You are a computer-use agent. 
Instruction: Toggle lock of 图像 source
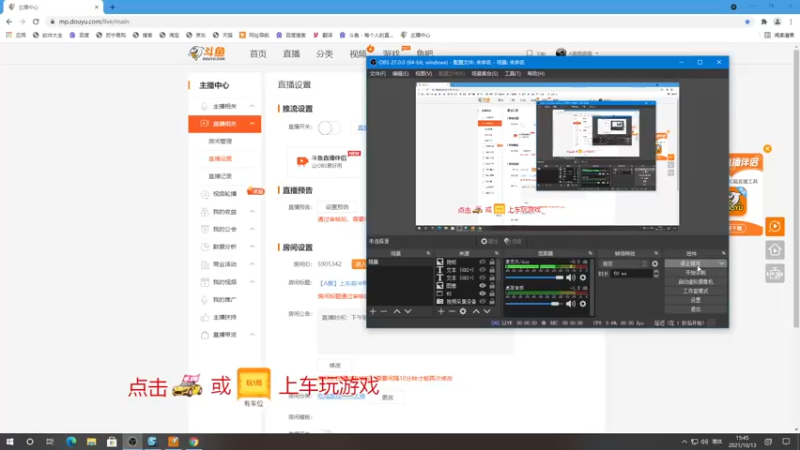pos(492,286)
